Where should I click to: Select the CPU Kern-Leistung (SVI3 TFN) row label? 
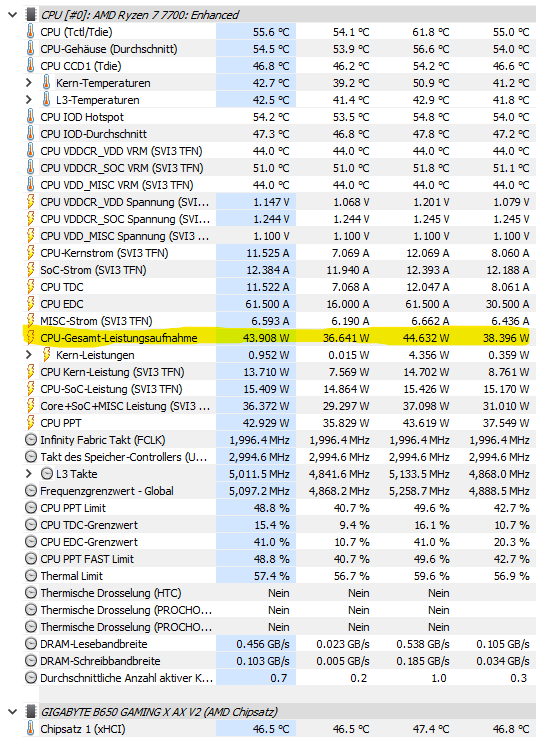(112, 372)
